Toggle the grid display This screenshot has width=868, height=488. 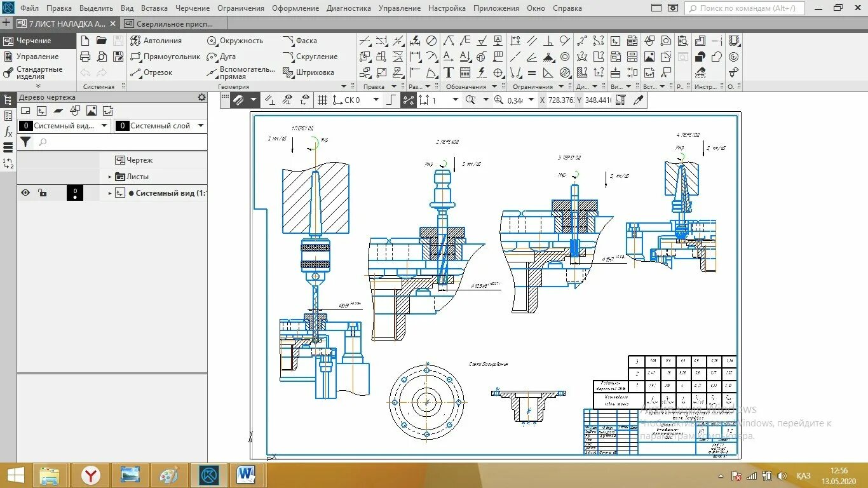322,100
